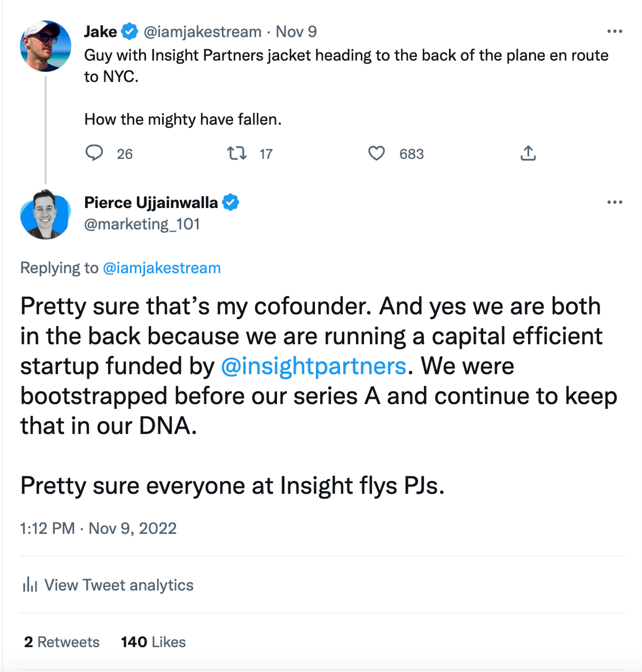Click the @iamjakestream reply mention link

click(x=162, y=268)
